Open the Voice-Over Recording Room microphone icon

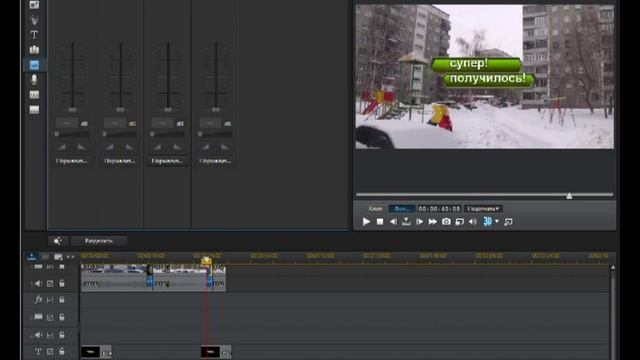point(34,80)
